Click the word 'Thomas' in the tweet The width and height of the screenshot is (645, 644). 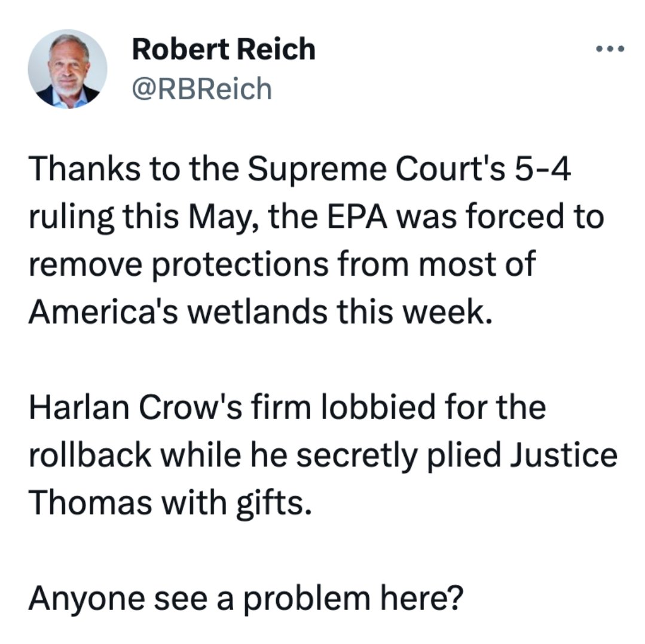point(90,502)
